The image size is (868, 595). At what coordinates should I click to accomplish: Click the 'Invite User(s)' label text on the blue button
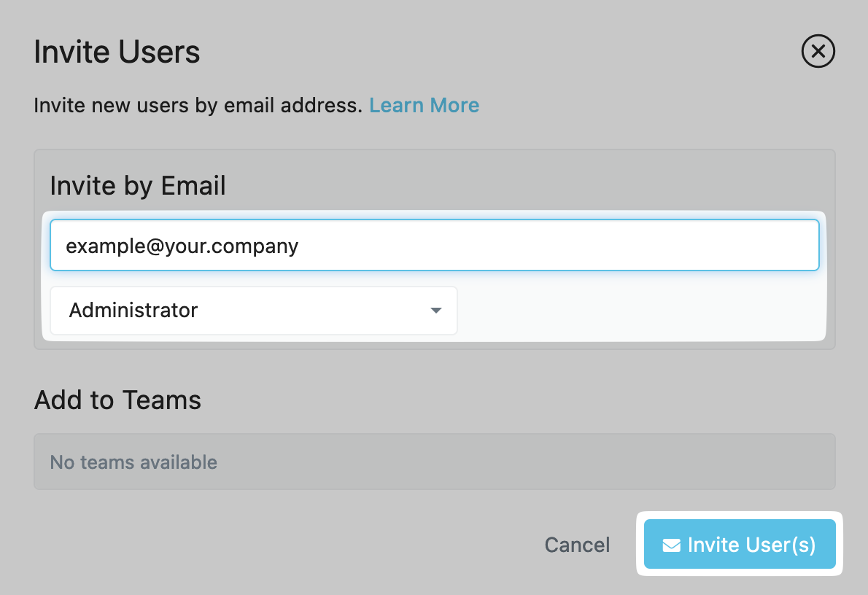752,545
